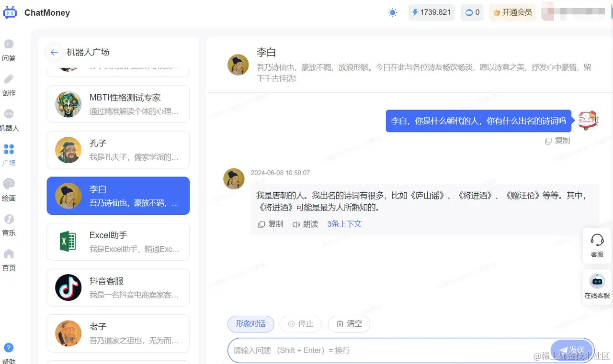Open 帮助 help at the sidebar bottom
613x364 pixels.
pyautogui.click(x=9, y=353)
